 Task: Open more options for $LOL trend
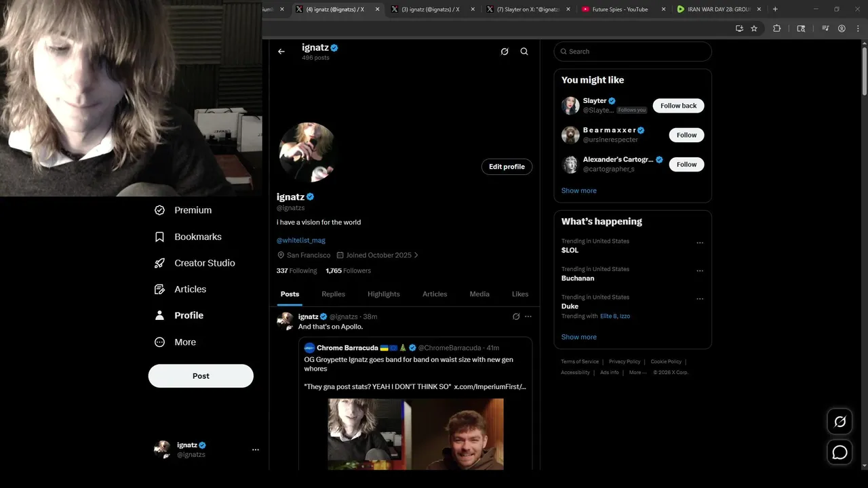(x=700, y=243)
